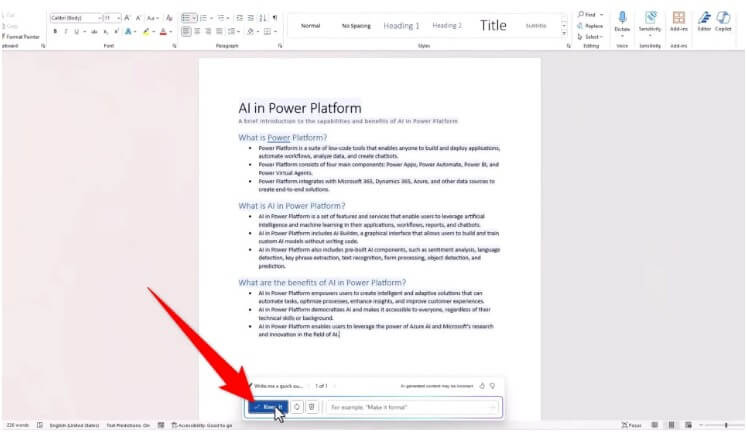Discard the Copilot draft with trash icon
Image resolution: width=747 pixels, height=433 pixels.
[312, 407]
